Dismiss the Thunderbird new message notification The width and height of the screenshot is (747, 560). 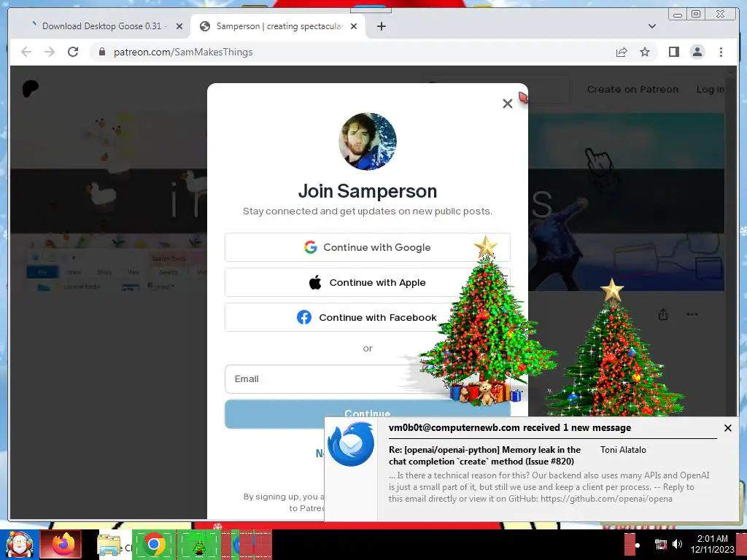[x=727, y=428]
